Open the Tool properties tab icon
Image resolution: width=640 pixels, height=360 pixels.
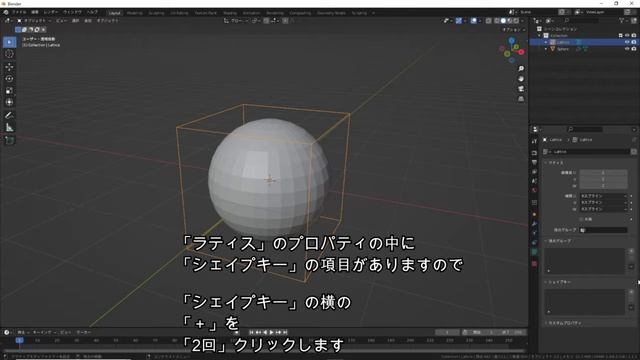click(534, 141)
